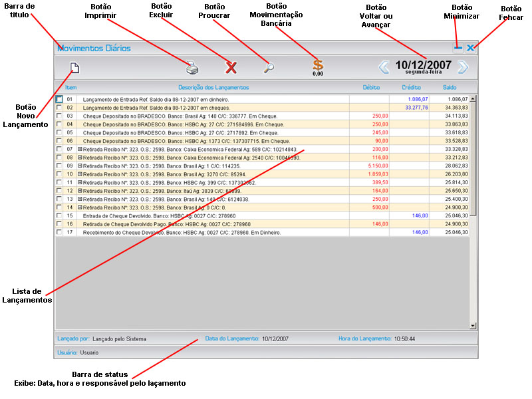The height and width of the screenshot is (399, 532).
Task: Click the Descrição dos Lançamentos column header
Action: (x=213, y=87)
